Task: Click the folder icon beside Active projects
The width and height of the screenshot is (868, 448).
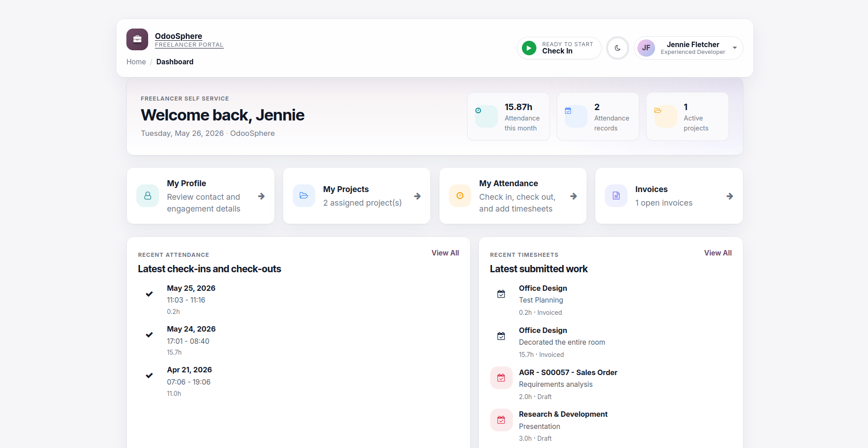Action: point(658,111)
